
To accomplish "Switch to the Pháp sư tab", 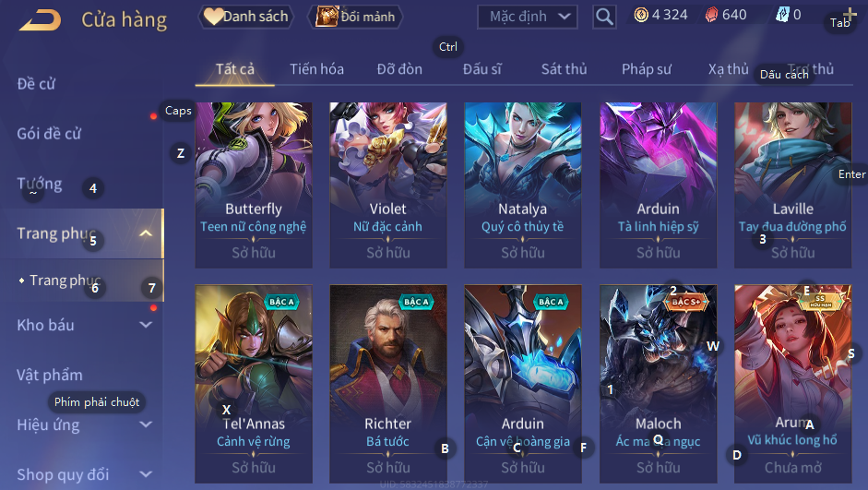I will point(646,69).
